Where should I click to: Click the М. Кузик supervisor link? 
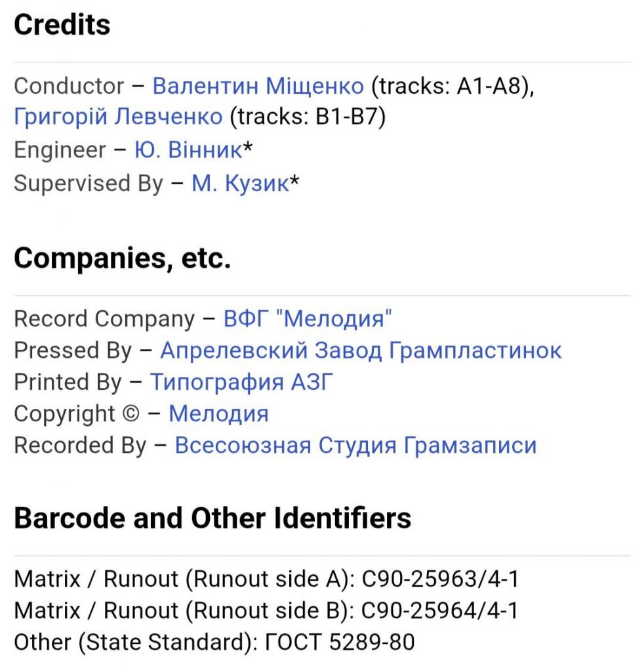coord(240,183)
